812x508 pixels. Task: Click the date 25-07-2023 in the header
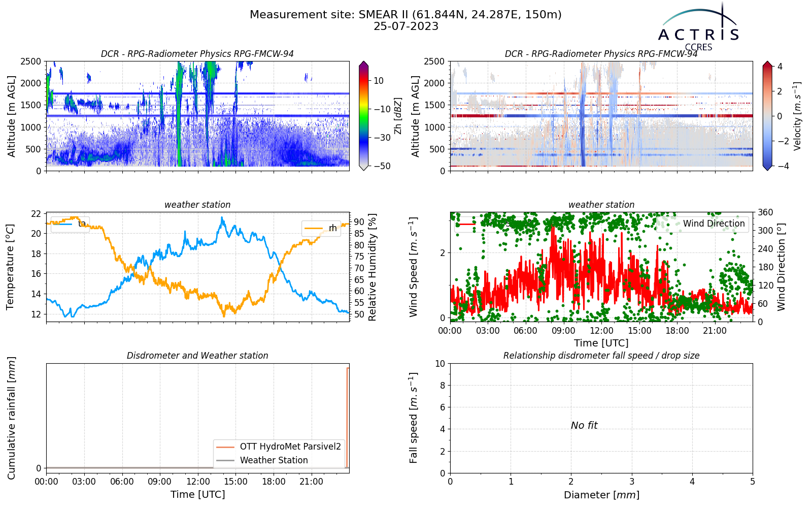click(406, 26)
